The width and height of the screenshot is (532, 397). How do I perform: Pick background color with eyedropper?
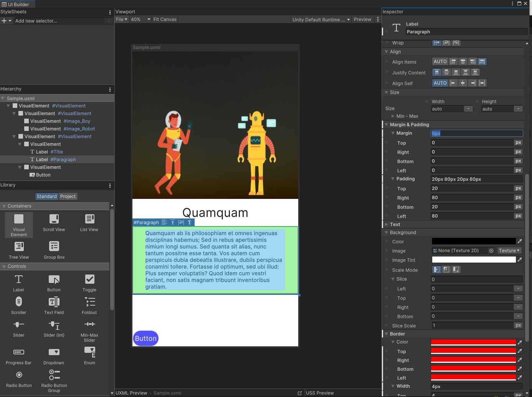tap(520, 242)
